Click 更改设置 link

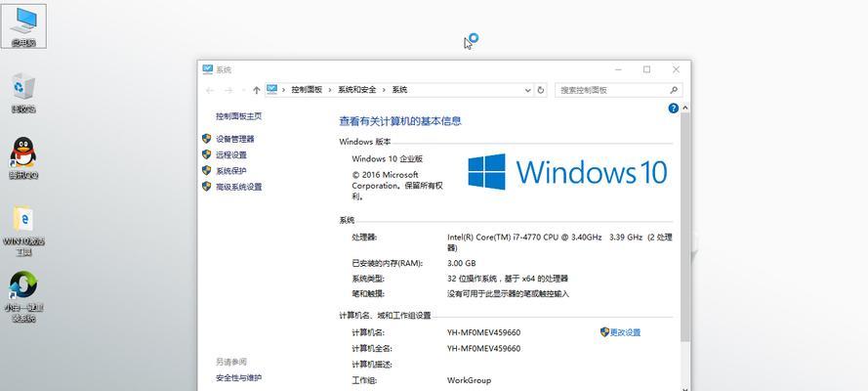[625, 332]
